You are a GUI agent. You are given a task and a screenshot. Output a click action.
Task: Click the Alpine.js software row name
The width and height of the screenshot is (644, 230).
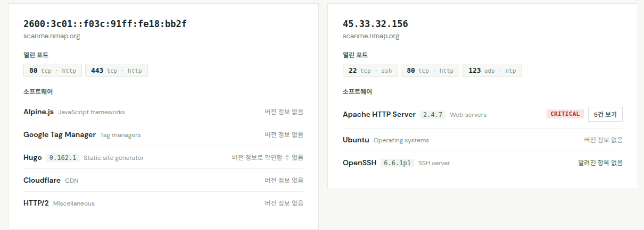click(x=38, y=112)
